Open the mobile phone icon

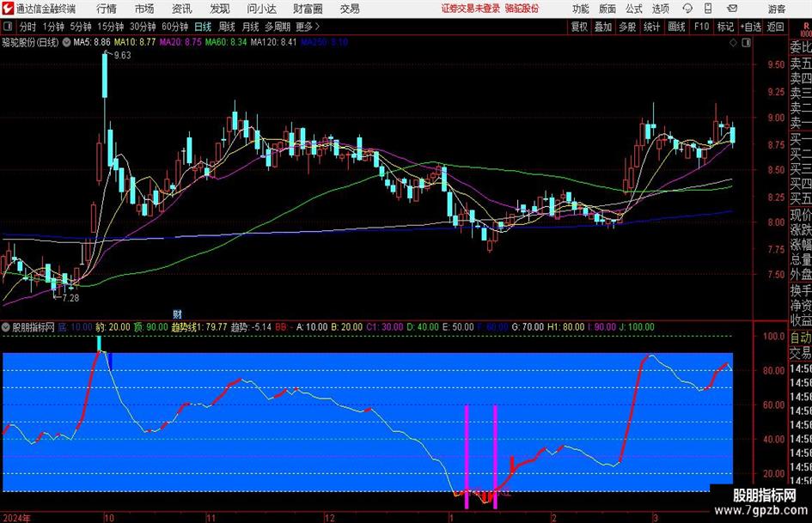pos(708,9)
